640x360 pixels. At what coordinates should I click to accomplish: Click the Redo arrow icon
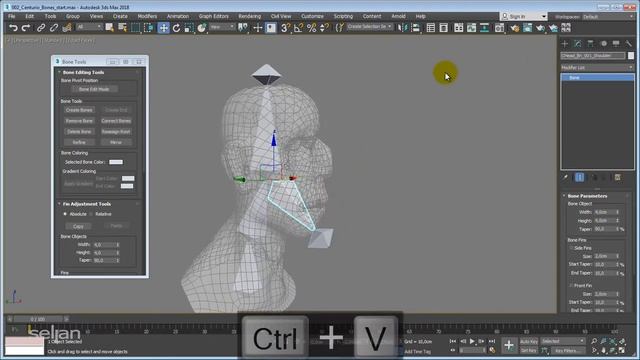point(26,28)
